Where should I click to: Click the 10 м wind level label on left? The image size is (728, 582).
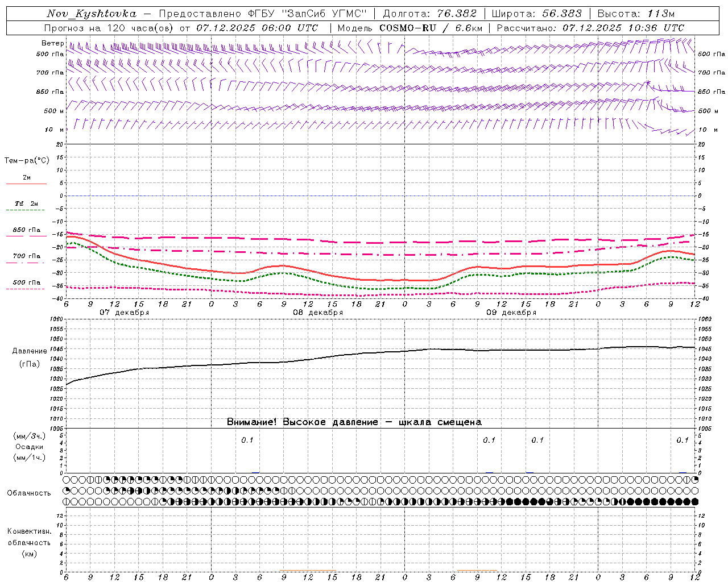[54, 130]
